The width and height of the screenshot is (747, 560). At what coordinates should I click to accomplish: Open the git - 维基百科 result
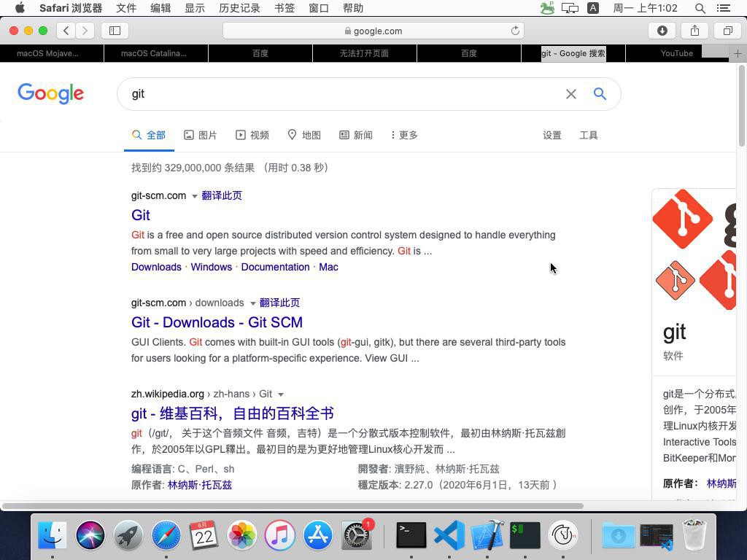(233, 413)
